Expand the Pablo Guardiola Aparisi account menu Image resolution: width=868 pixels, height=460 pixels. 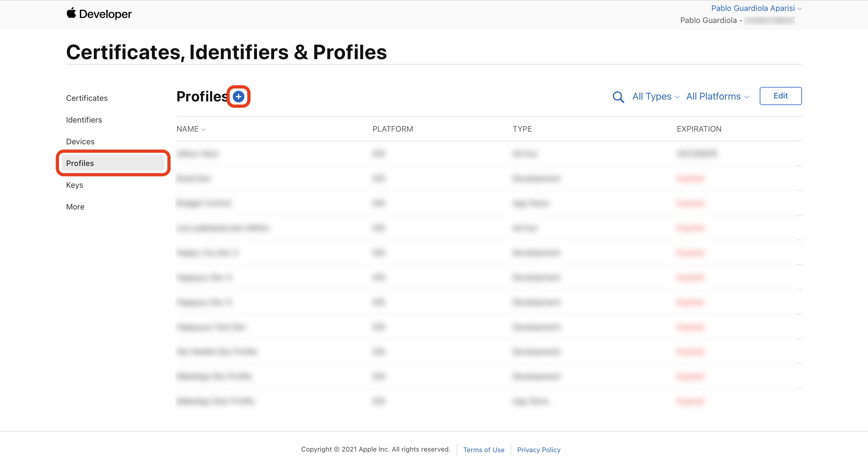[756, 8]
